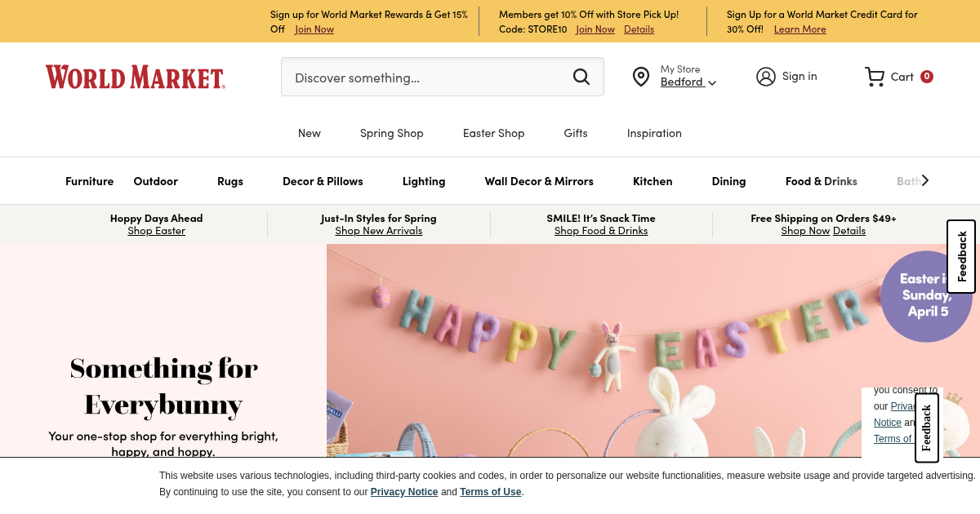Click the World Market logo
The height and width of the screenshot is (514, 980).
pos(136,77)
